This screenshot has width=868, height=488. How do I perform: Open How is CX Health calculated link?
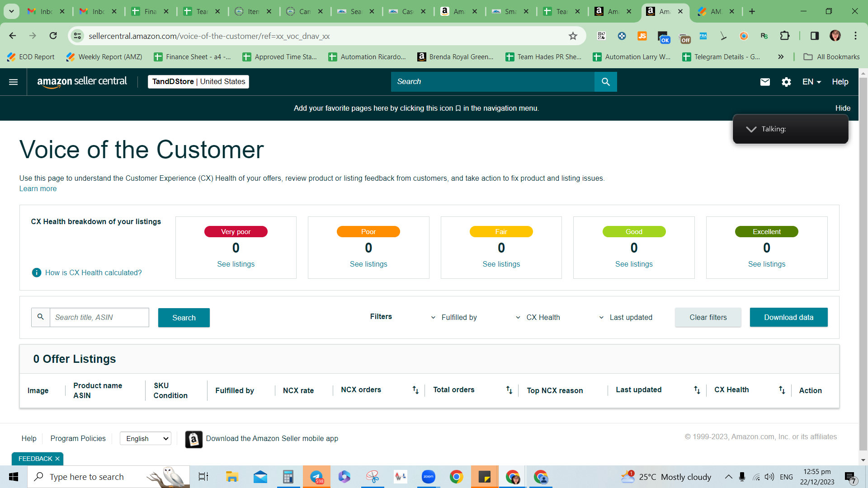pos(93,272)
